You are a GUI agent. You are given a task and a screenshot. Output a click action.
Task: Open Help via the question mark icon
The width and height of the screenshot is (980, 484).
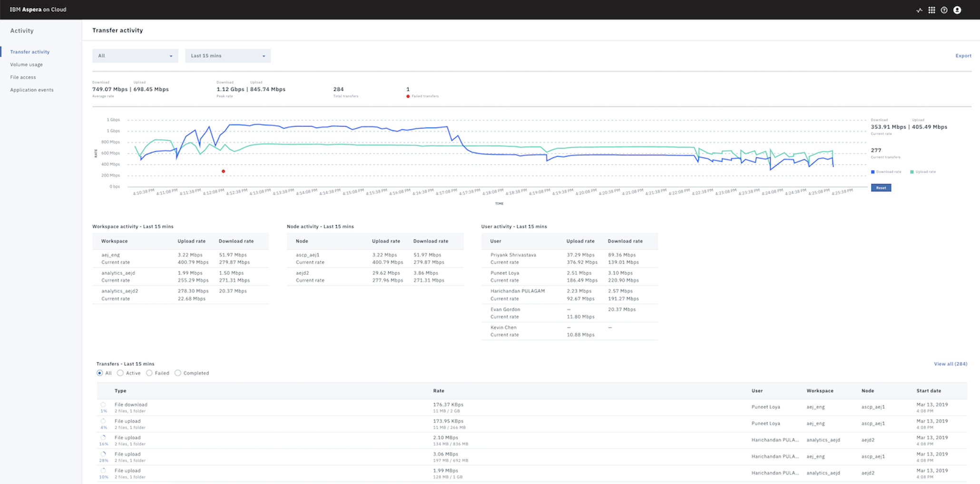point(945,10)
